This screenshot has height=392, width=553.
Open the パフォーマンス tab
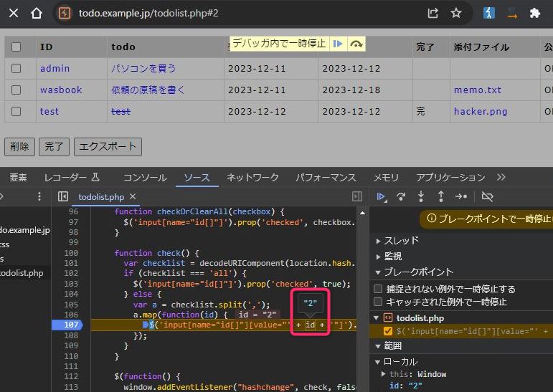click(326, 177)
